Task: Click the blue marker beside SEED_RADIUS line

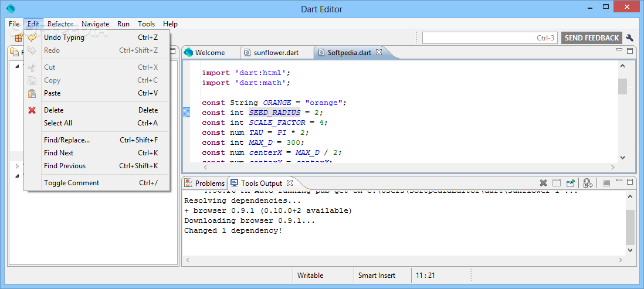Action: point(186,113)
